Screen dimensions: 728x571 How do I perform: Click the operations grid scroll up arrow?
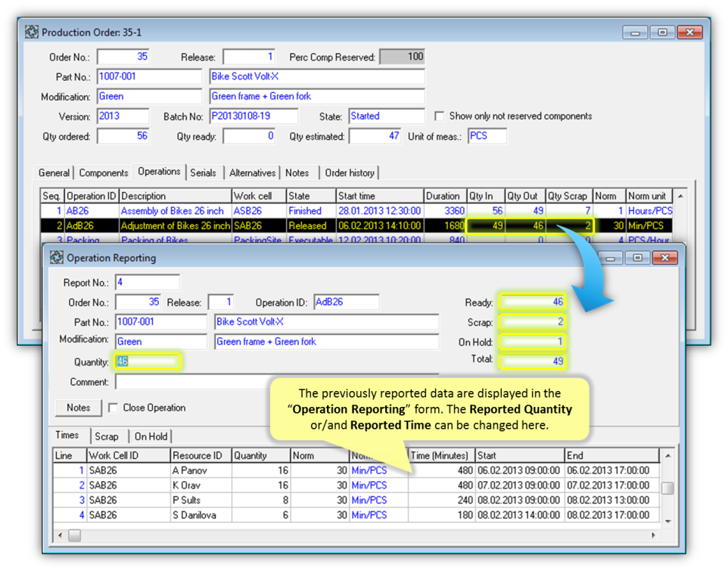tap(680, 196)
